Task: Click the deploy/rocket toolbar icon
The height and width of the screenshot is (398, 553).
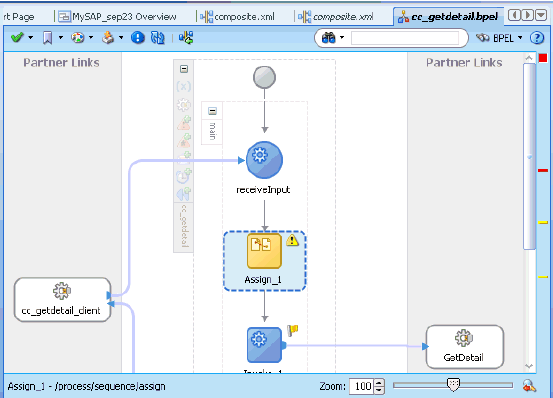Action: click(x=108, y=37)
